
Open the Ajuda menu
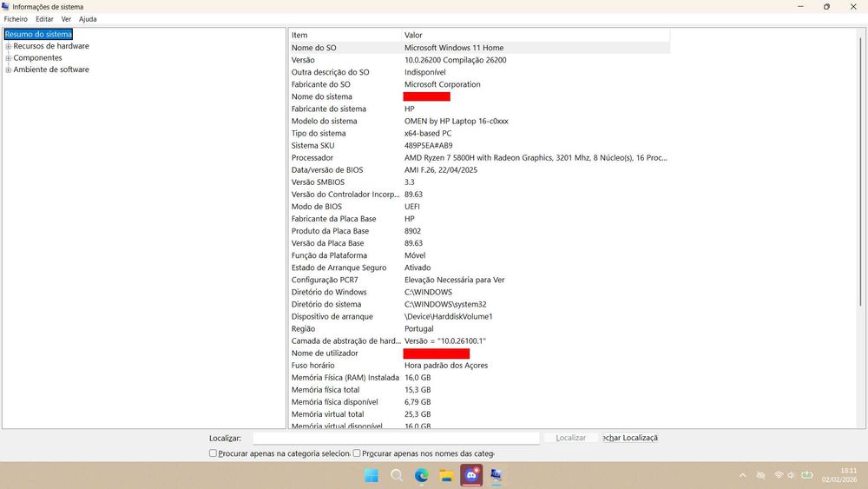88,19
